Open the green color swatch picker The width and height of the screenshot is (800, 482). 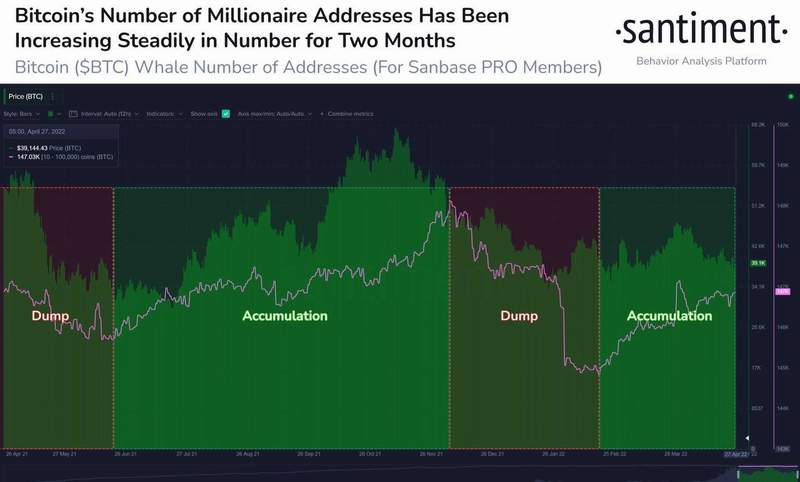[51, 114]
